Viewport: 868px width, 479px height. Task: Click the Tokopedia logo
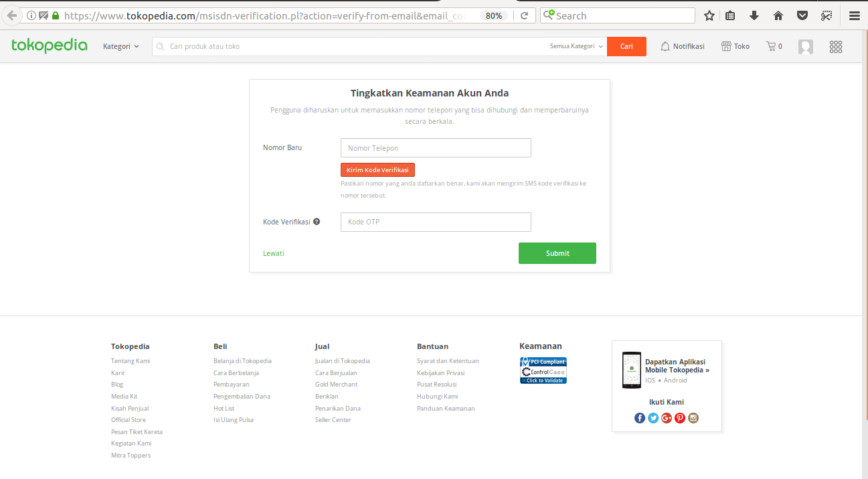coord(50,46)
